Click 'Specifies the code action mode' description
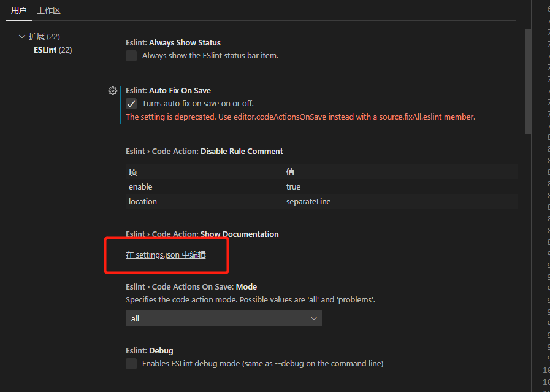550x392 pixels. (250, 300)
